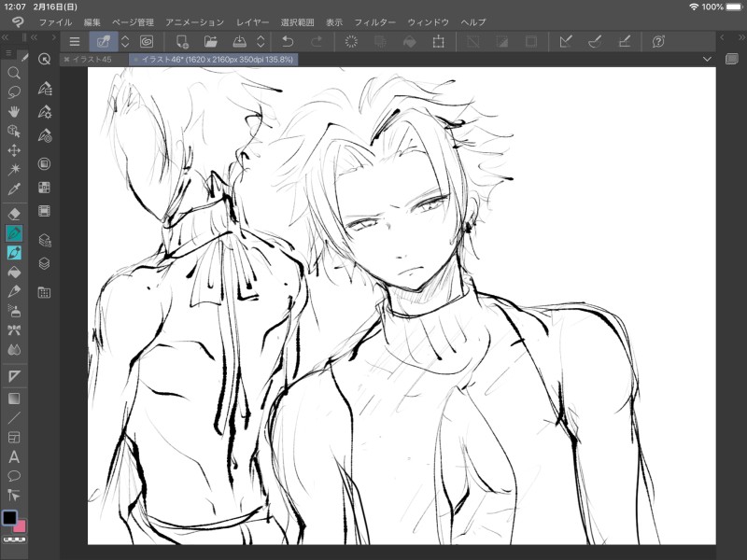Select the Pen tool in tool palette

pos(14,233)
